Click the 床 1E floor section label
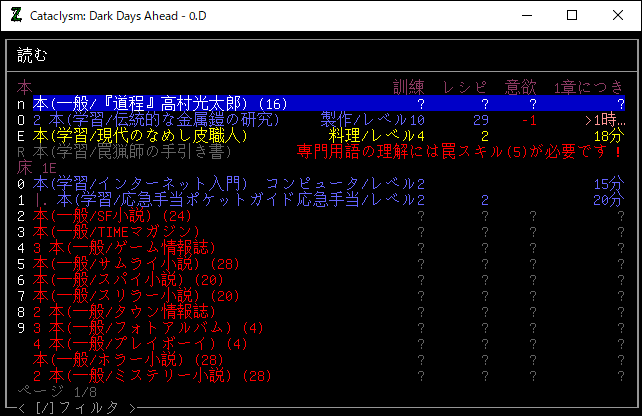Screen dimensions: 642x416 pyautogui.click(x=35, y=167)
